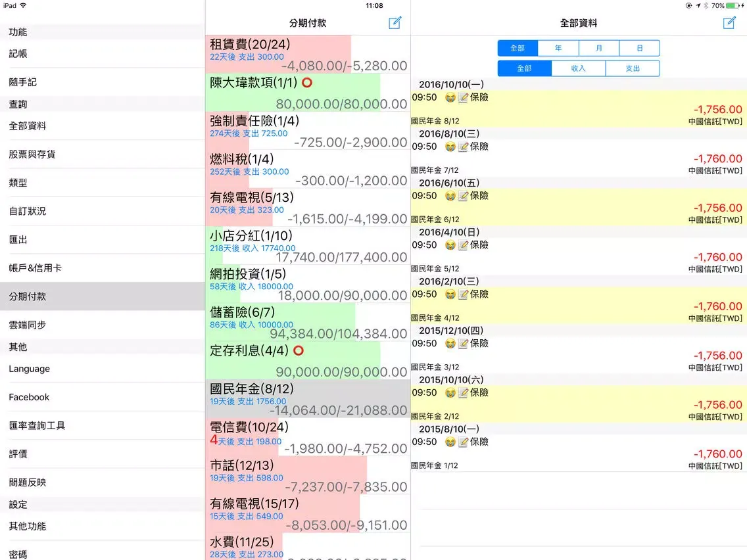Open 隨手記 in the sidebar
The width and height of the screenshot is (747, 560).
(x=103, y=82)
